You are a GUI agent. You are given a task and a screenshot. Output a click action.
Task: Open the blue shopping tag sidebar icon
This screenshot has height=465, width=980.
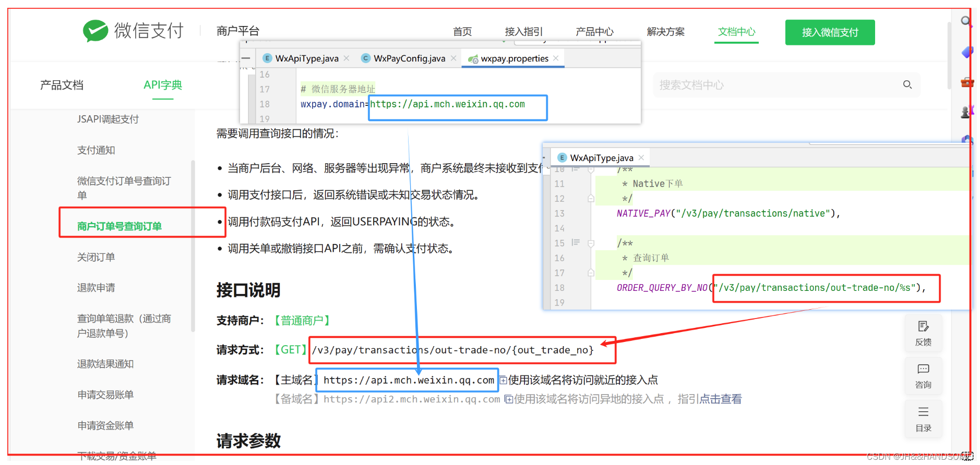[967, 52]
